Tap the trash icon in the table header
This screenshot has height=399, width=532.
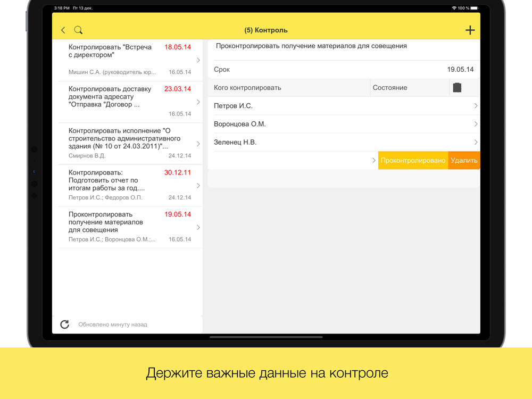point(457,88)
